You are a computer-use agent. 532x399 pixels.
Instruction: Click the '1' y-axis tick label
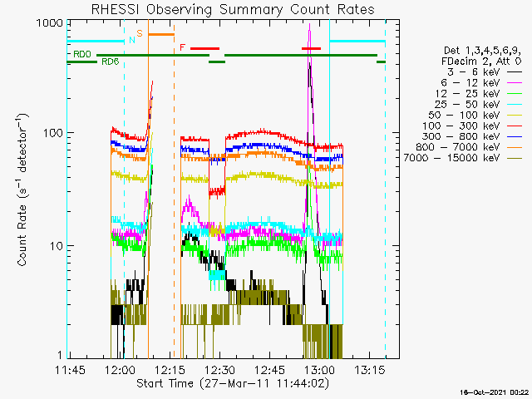(x=60, y=355)
